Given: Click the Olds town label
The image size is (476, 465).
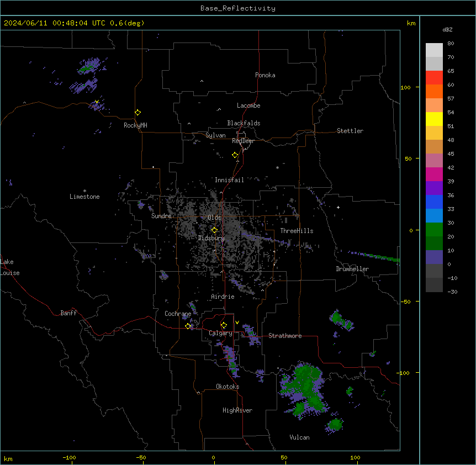Looking at the screenshot, I should pos(214,218).
